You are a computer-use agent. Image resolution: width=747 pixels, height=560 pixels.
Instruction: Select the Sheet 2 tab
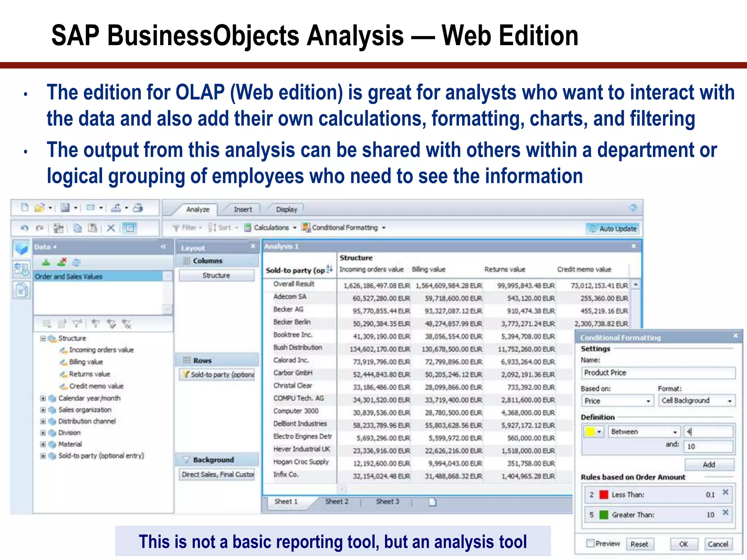click(337, 502)
